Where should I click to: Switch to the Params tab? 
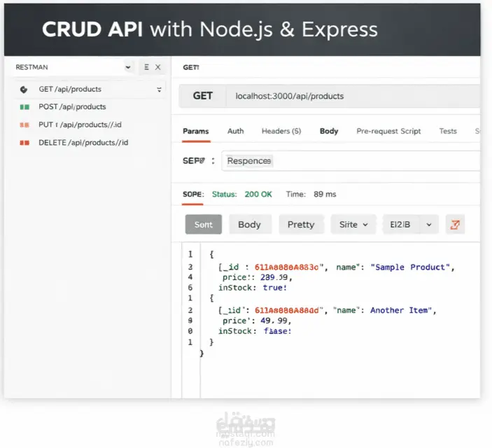tap(196, 131)
